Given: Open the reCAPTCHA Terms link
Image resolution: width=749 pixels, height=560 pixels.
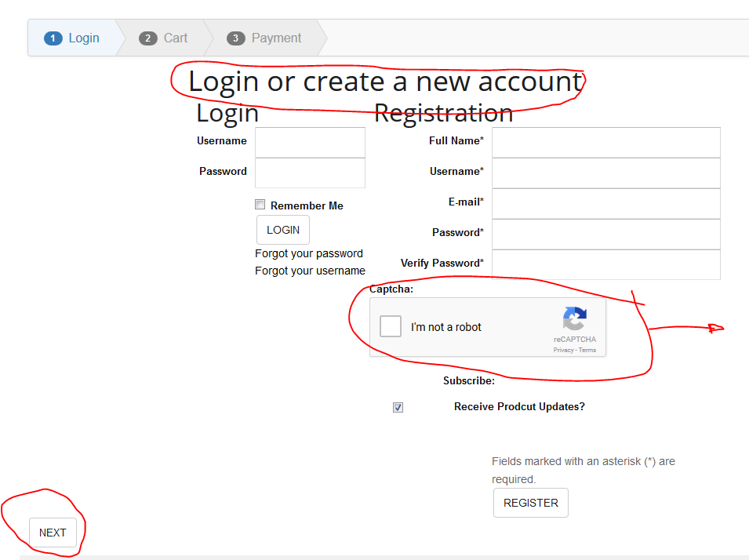Looking at the screenshot, I should coord(587,351).
